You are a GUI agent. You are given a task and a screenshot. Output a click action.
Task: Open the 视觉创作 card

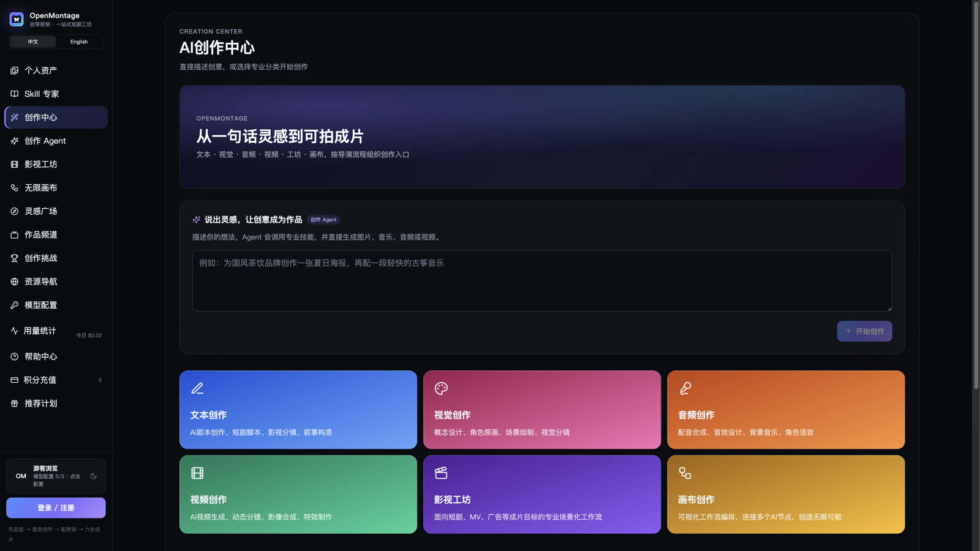coord(542,410)
